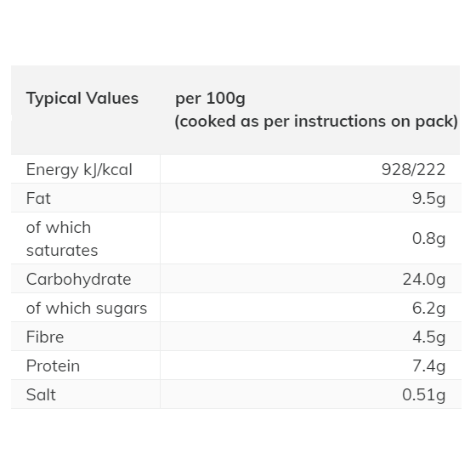
Task: Click the empty header area right of per 100g
Action: [x=352, y=99]
